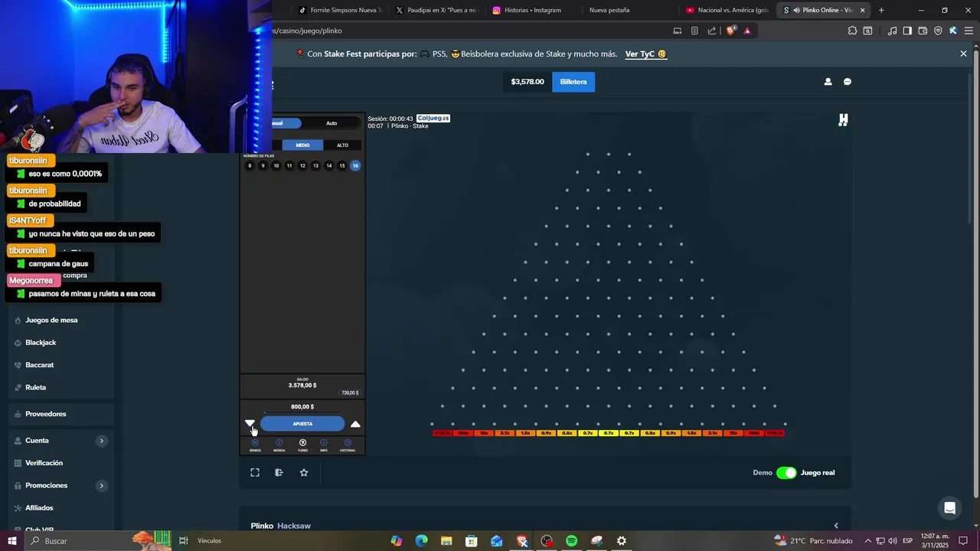Open the browser hamburger menu

(969, 31)
